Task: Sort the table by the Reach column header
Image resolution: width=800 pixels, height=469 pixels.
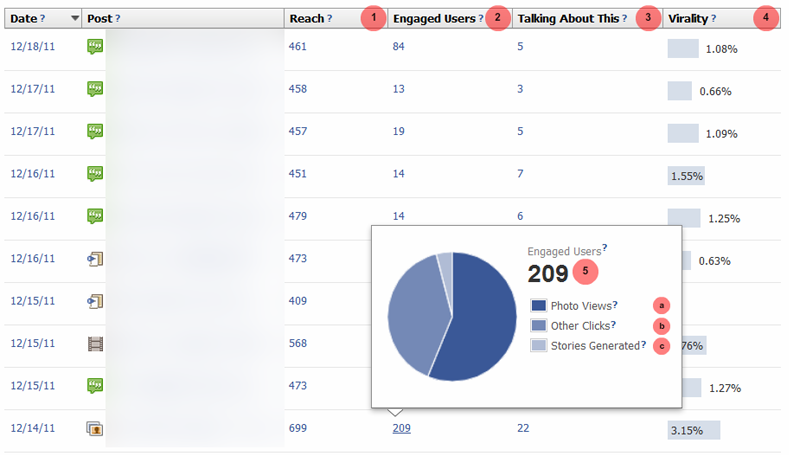Action: pyautogui.click(x=306, y=18)
